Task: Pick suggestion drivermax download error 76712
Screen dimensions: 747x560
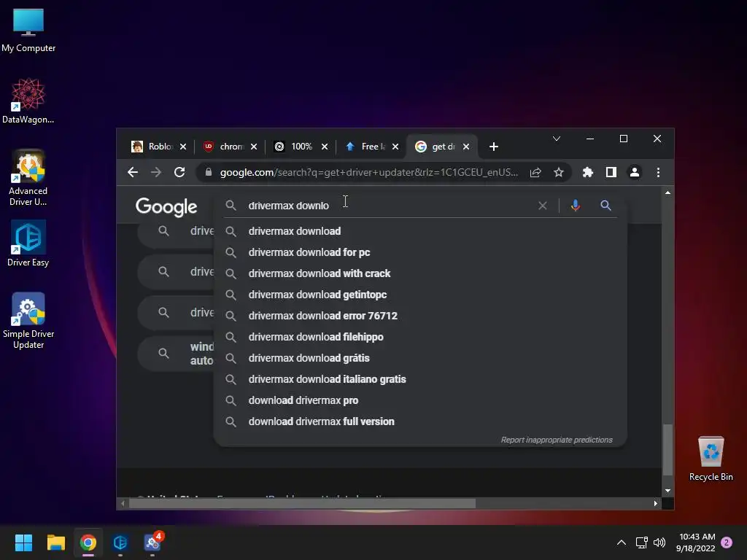Action: [x=420, y=316]
